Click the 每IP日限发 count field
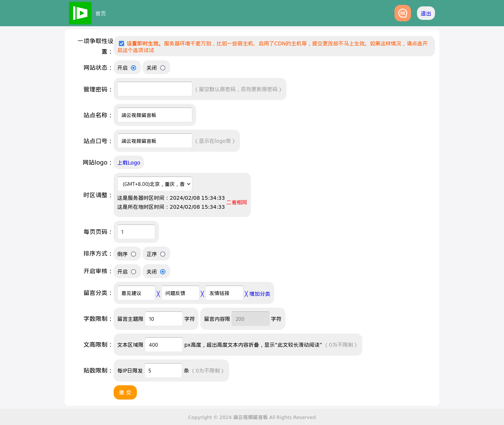The height and width of the screenshot is (425, 504). (x=163, y=371)
